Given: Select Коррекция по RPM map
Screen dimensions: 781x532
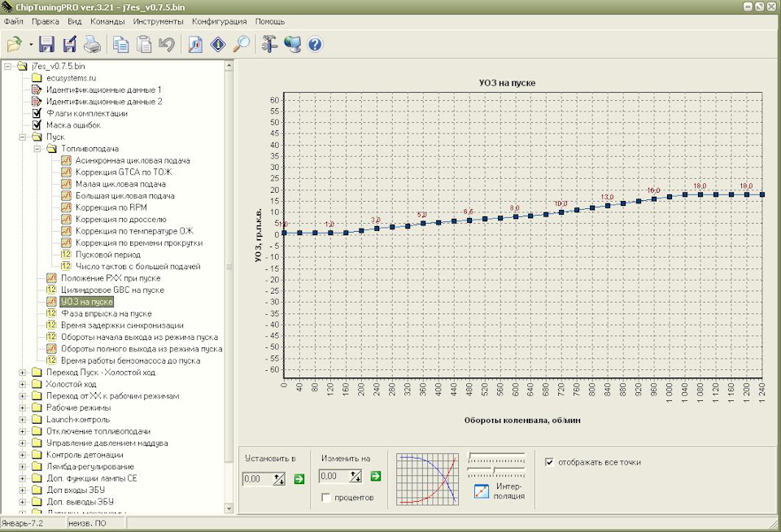Looking at the screenshot, I should (111, 207).
